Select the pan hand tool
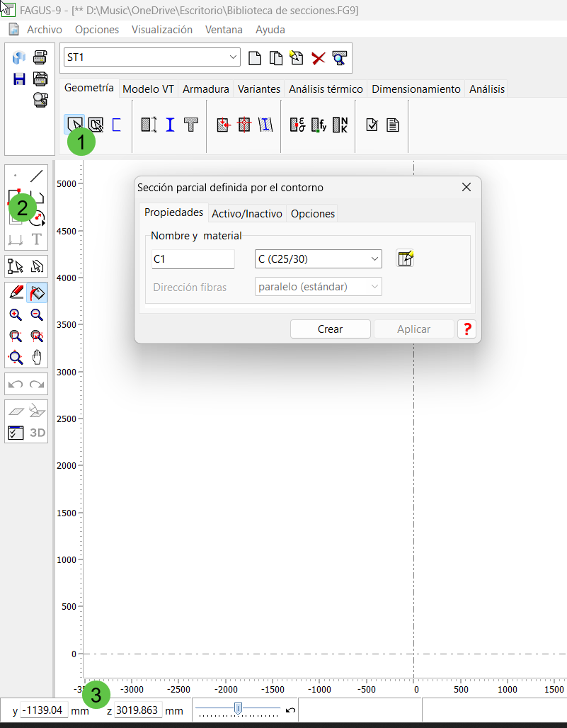Image resolution: width=567 pixels, height=728 pixels. (x=37, y=357)
